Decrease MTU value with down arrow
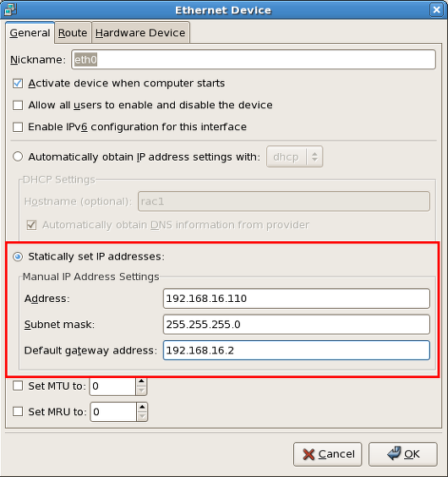This screenshot has width=448, height=477. click(x=141, y=391)
